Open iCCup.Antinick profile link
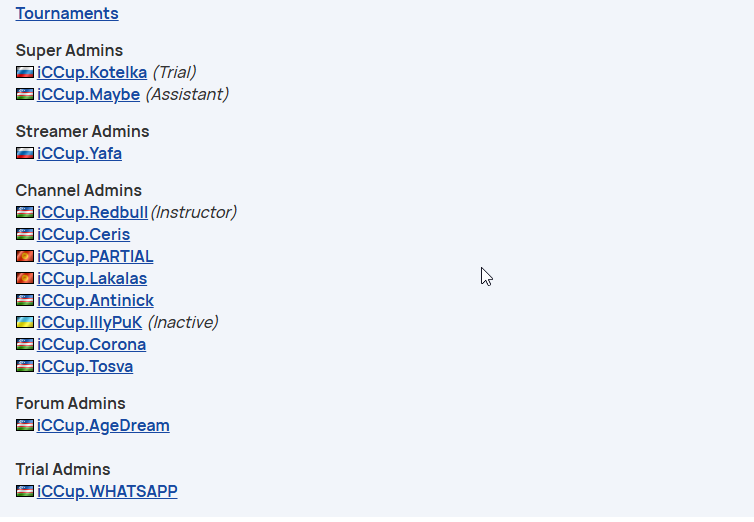 tap(95, 300)
